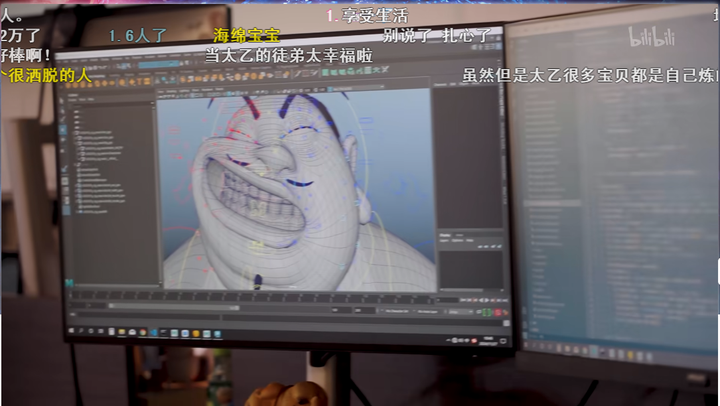Select the arrow Select tool in Maya toolbox
The height and width of the screenshot is (406, 720).
click(62, 101)
